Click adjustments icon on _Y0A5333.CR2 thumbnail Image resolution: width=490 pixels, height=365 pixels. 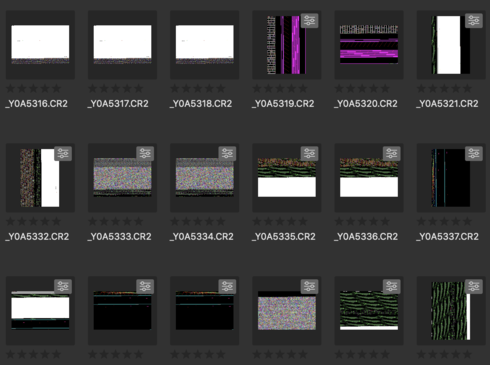145,154
